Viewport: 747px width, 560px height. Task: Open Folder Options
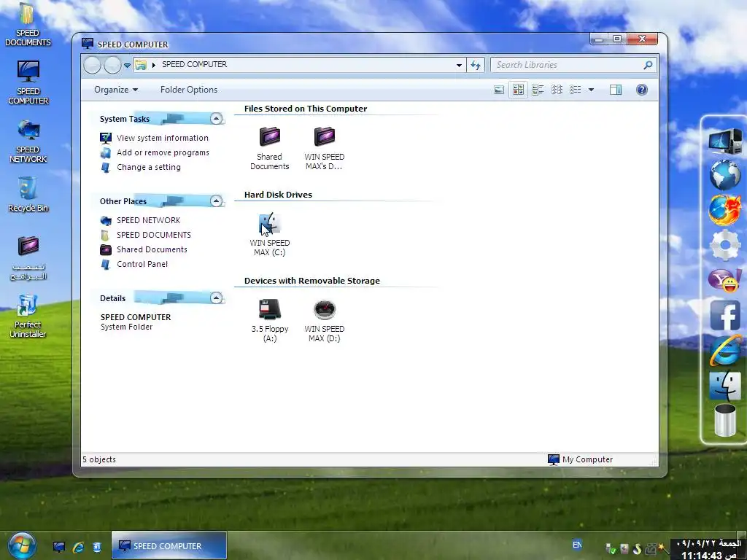click(x=189, y=90)
